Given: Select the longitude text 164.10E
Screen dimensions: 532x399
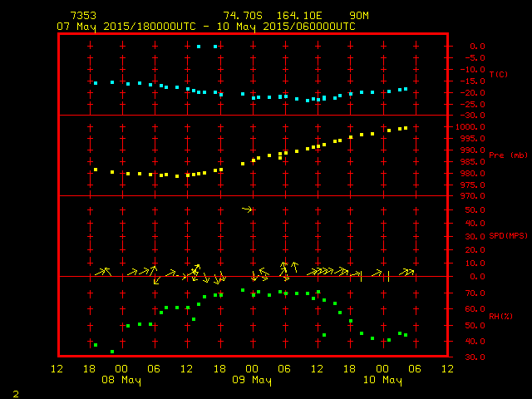Looking at the screenshot, I should 299,16.
